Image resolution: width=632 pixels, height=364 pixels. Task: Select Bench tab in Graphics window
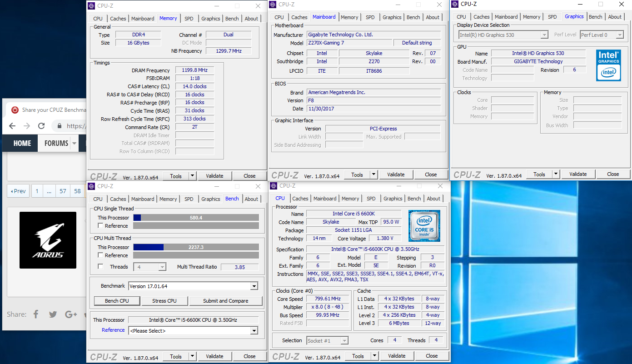click(x=595, y=17)
